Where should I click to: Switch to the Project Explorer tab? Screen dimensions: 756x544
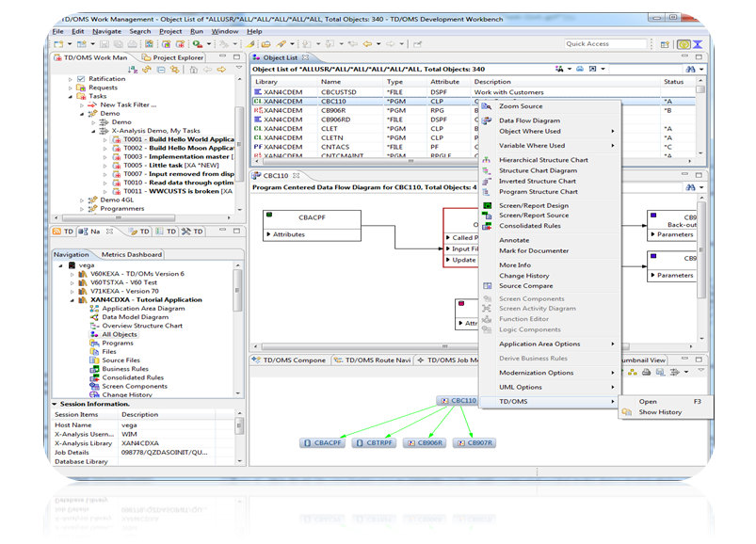(173, 57)
